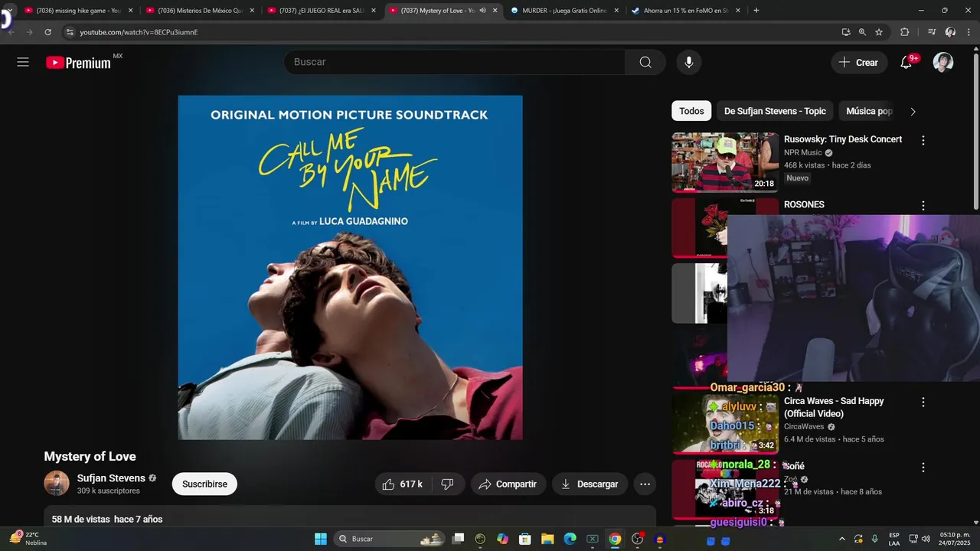Click the page vertical scrollbar

click(975, 130)
